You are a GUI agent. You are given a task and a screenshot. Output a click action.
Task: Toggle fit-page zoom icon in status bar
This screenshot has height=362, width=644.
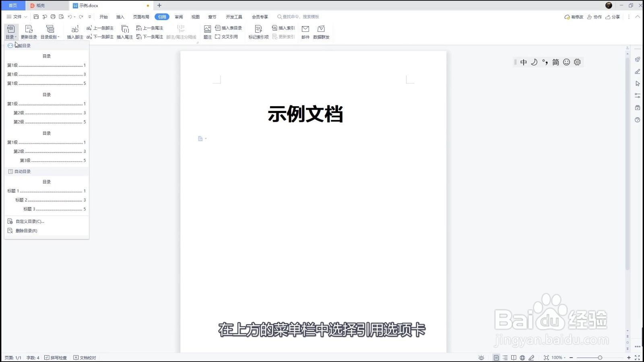click(x=546, y=358)
